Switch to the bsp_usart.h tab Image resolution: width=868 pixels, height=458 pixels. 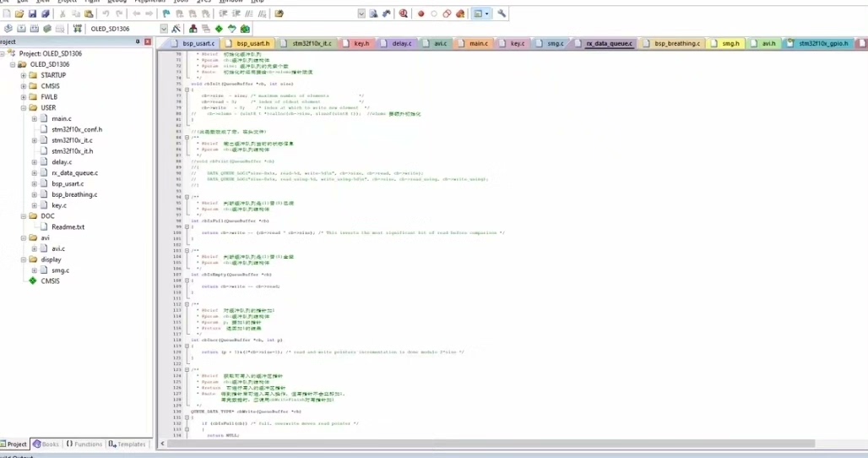pos(248,43)
